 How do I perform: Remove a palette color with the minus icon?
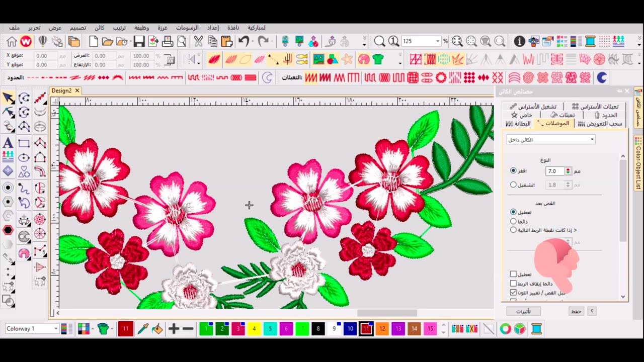(x=188, y=329)
